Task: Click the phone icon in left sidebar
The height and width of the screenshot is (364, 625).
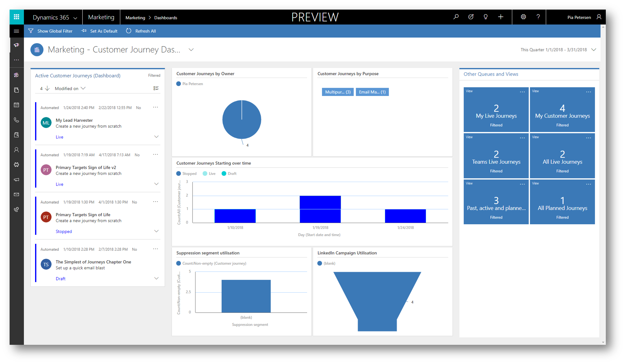Action: pyautogui.click(x=16, y=120)
